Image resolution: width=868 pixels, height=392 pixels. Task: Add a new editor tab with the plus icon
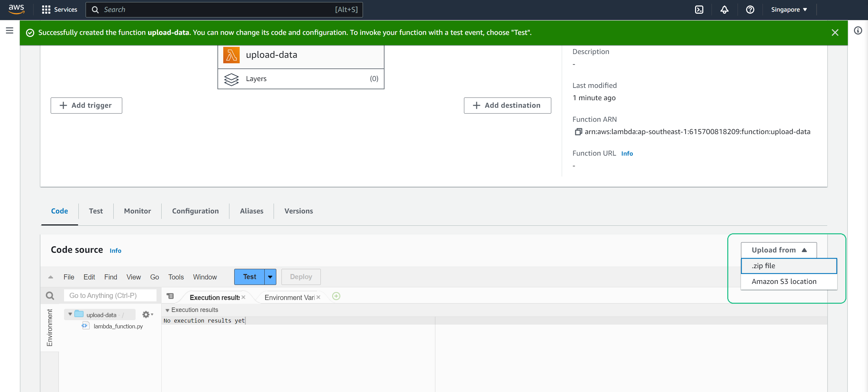(336, 296)
